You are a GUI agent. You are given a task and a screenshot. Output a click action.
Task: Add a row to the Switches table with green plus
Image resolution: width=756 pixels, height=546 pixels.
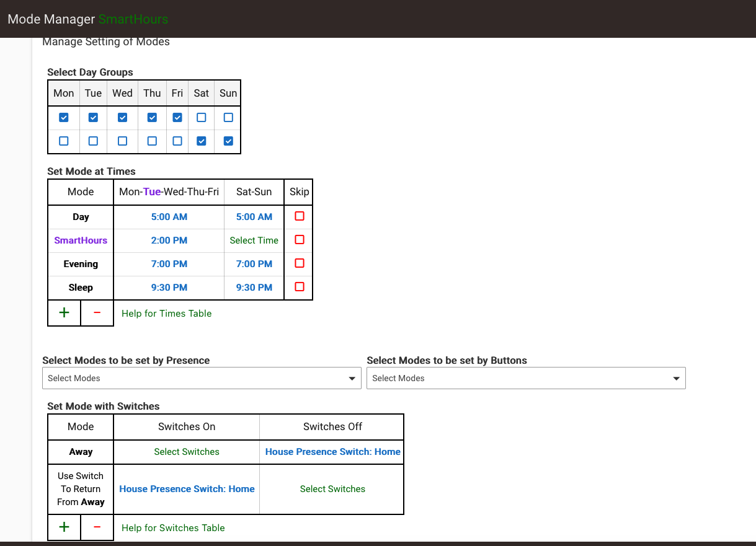tap(64, 527)
